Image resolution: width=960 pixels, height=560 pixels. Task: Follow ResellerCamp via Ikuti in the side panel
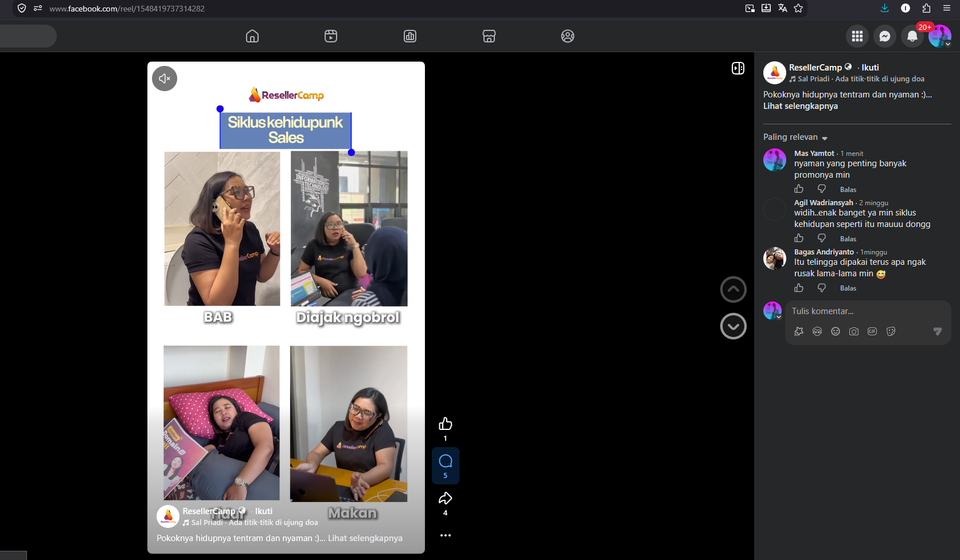click(x=870, y=68)
